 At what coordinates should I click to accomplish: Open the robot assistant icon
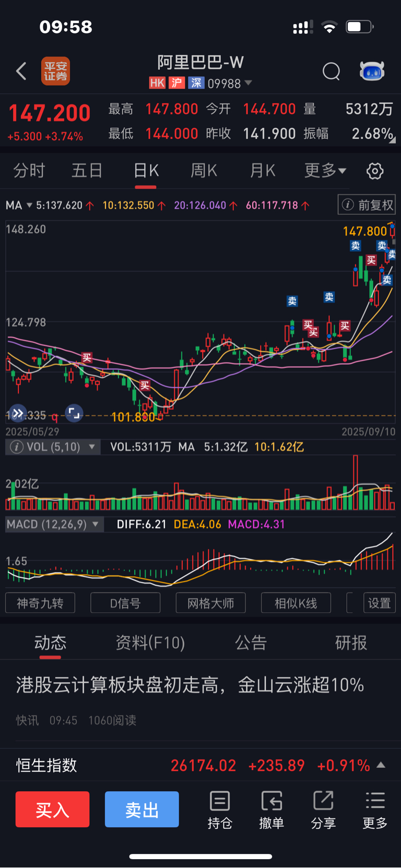coord(372,70)
